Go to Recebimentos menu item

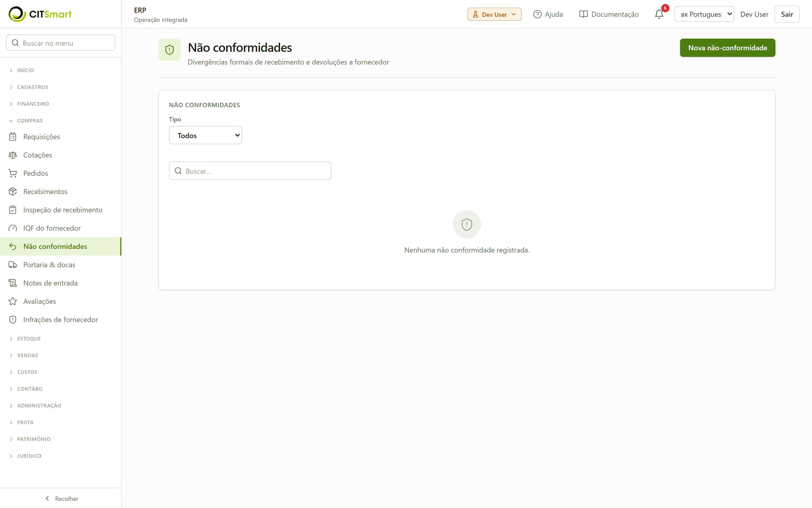pos(61,192)
